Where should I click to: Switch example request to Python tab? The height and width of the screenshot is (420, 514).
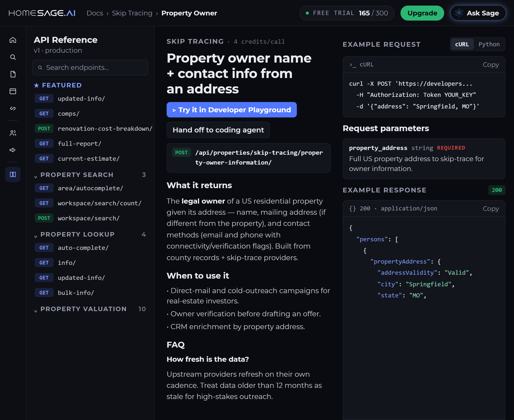[489, 44]
